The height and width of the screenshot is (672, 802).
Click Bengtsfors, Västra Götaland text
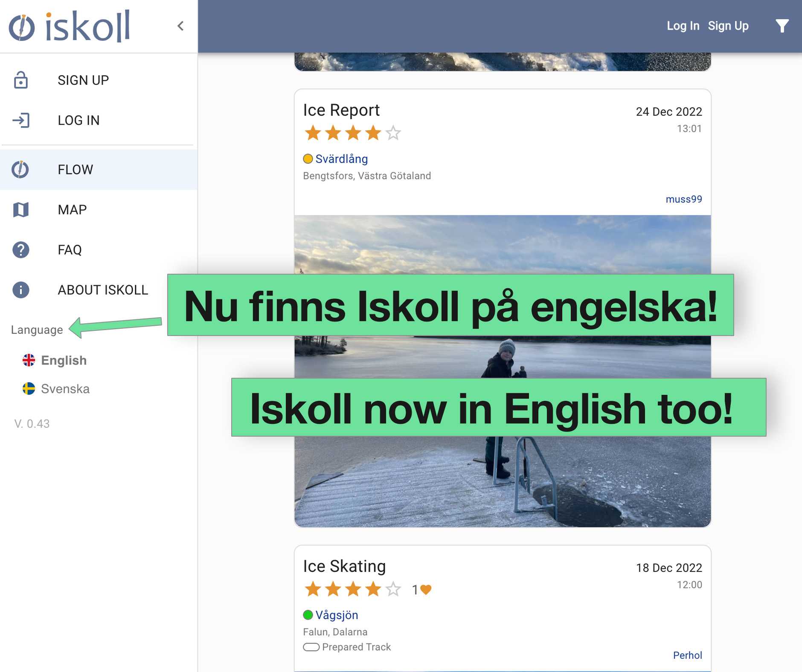(367, 176)
